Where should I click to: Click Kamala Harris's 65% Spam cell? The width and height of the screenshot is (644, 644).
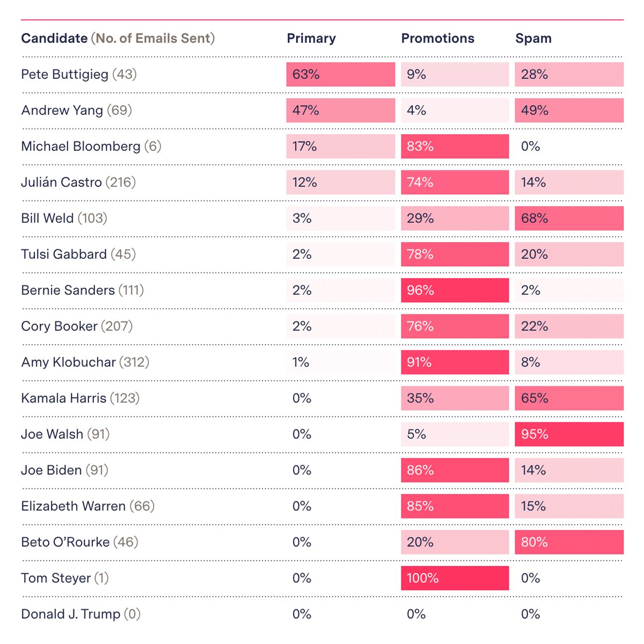point(569,398)
